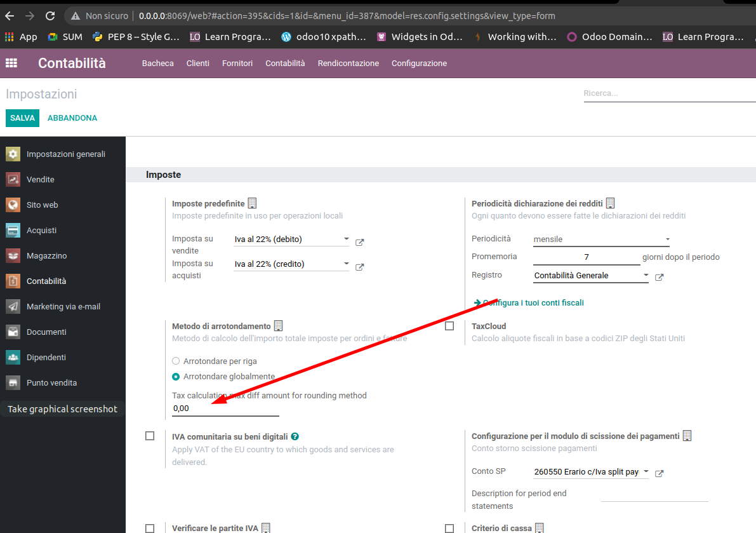Open the Marketing via e-mail icon
This screenshot has height=533, width=756.
13,306
